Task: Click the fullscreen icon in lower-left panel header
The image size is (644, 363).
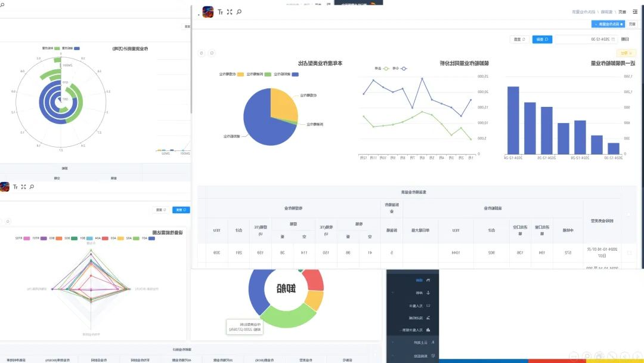Action: point(23,187)
